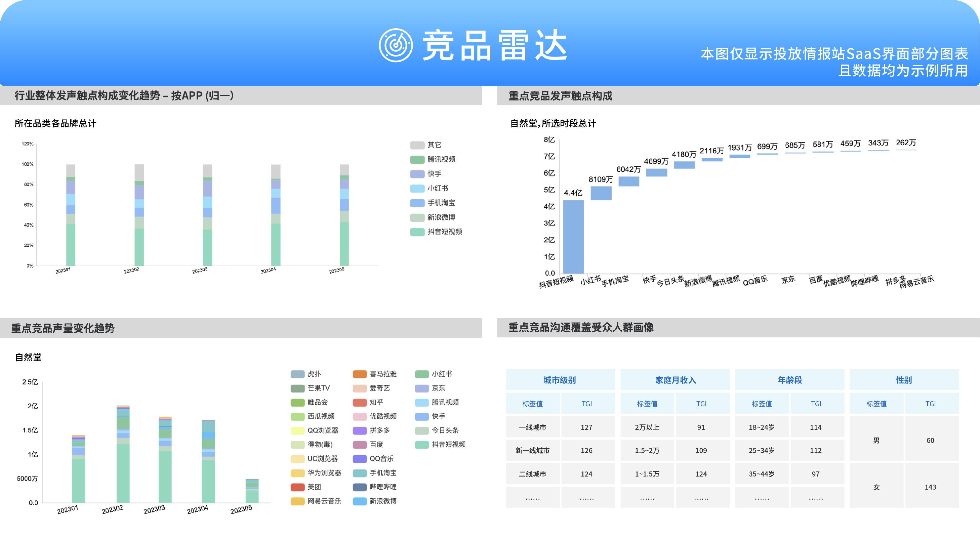Viewport: 980px width, 536px height.
Task: Click the 2万以上 income cell
Action: point(647,427)
